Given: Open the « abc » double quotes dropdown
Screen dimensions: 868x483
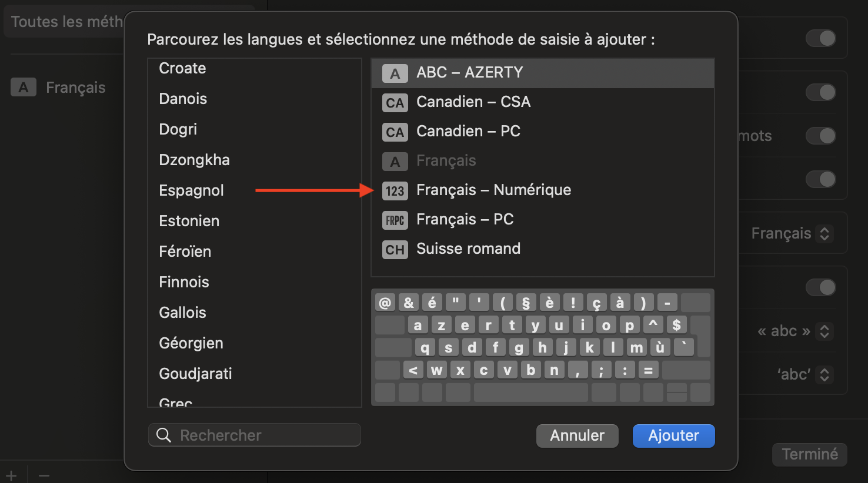Looking at the screenshot, I should pos(794,331).
